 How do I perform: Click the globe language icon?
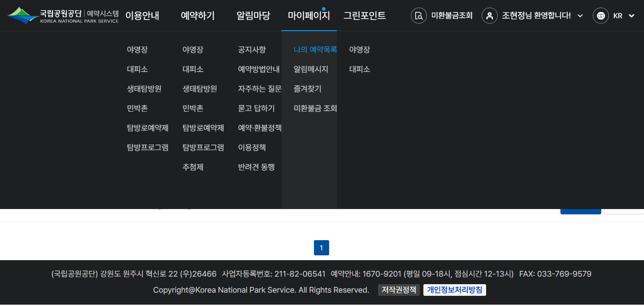(x=601, y=16)
